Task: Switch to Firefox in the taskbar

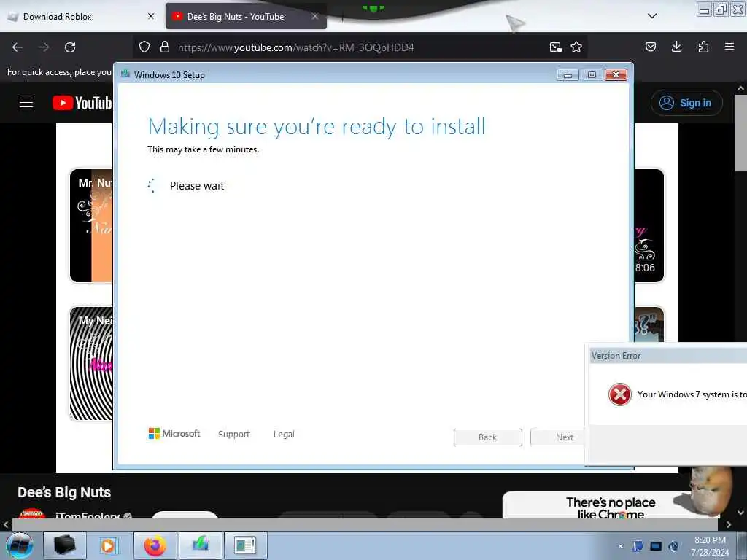Action: coord(155,545)
